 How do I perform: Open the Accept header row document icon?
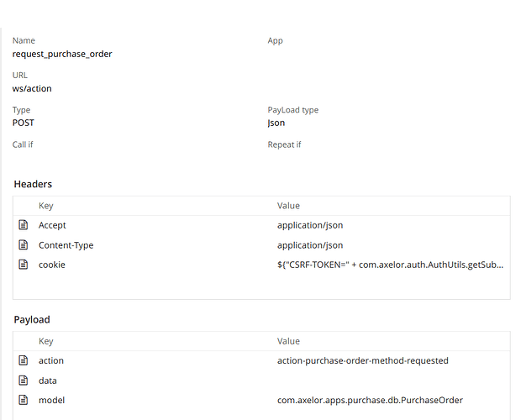pyautogui.click(x=24, y=225)
